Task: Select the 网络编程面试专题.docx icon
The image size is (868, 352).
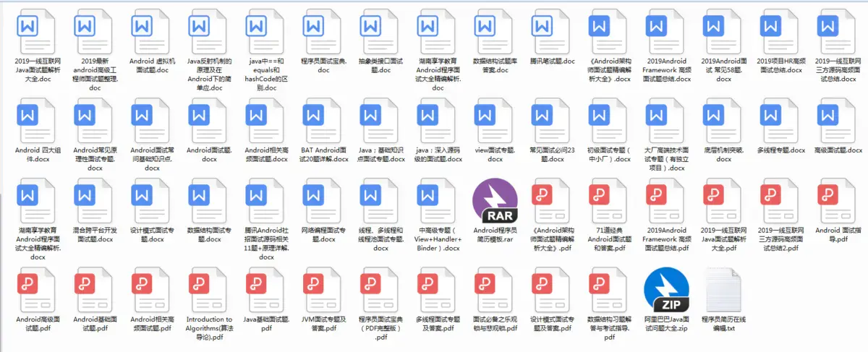Action: tap(323, 202)
